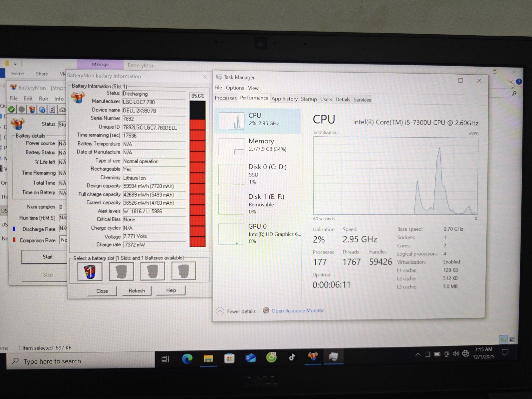Click Start button in BatteryMon

(44, 257)
